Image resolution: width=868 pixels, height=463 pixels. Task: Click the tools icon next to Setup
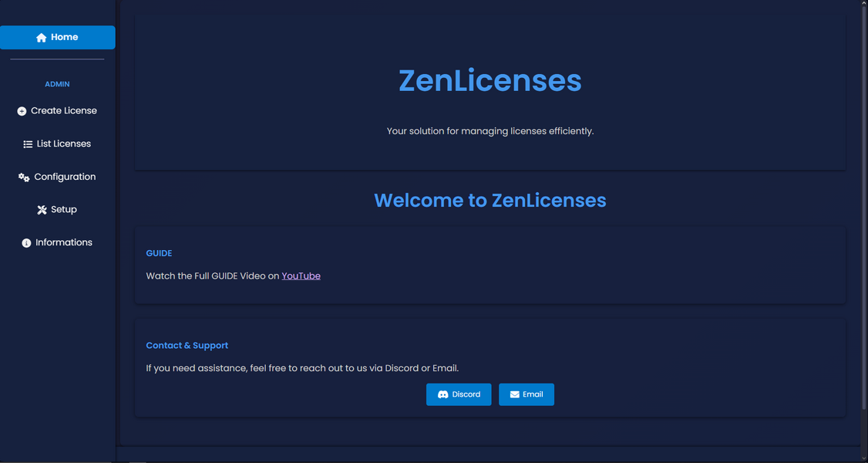pyautogui.click(x=42, y=210)
